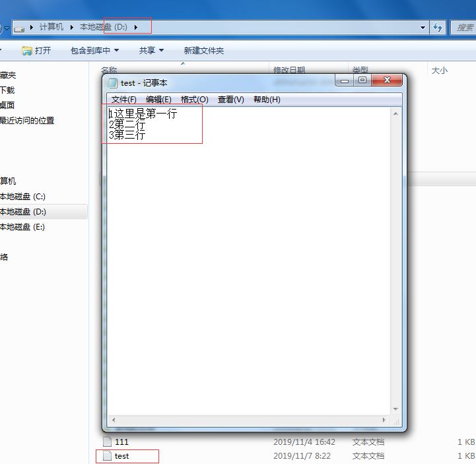Select the file named test
The image size is (476, 464).
click(x=121, y=456)
